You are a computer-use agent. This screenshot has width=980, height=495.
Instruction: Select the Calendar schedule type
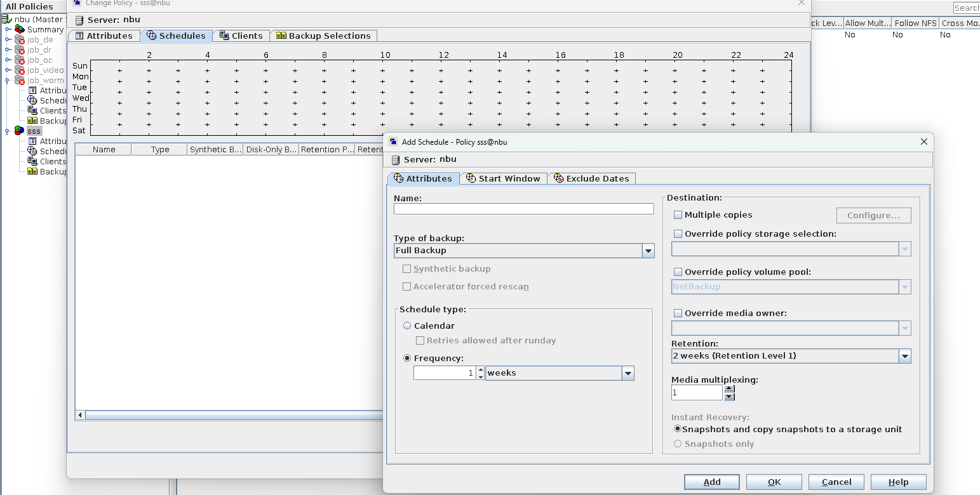click(x=408, y=326)
